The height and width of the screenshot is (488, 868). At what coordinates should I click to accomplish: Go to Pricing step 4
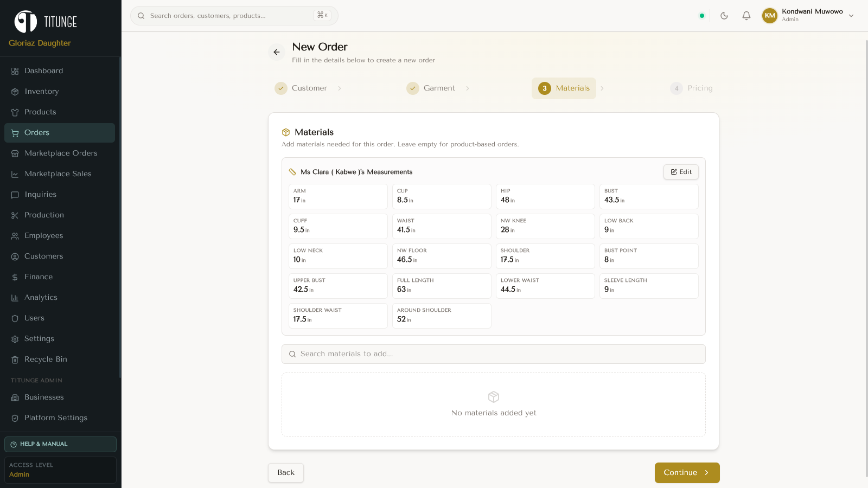pyautogui.click(x=692, y=88)
